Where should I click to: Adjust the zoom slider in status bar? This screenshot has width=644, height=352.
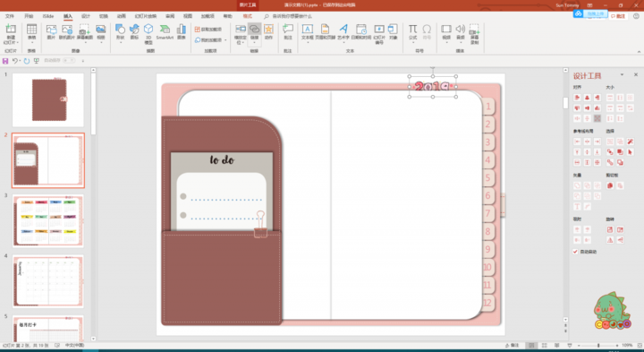(598, 346)
